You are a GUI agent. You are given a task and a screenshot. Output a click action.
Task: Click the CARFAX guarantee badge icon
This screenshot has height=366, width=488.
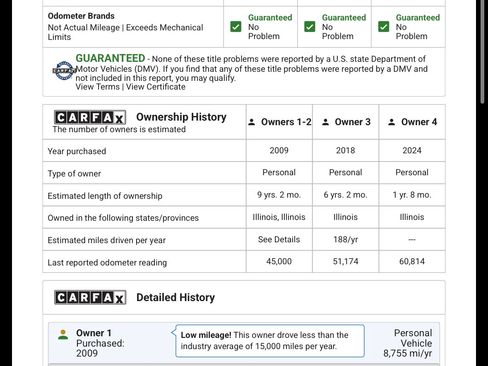tap(64, 71)
